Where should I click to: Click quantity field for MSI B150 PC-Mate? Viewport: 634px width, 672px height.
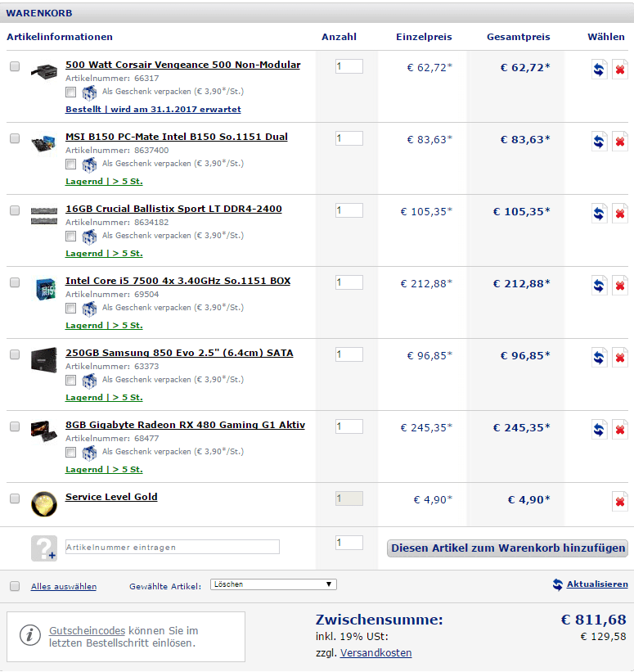pyautogui.click(x=349, y=138)
